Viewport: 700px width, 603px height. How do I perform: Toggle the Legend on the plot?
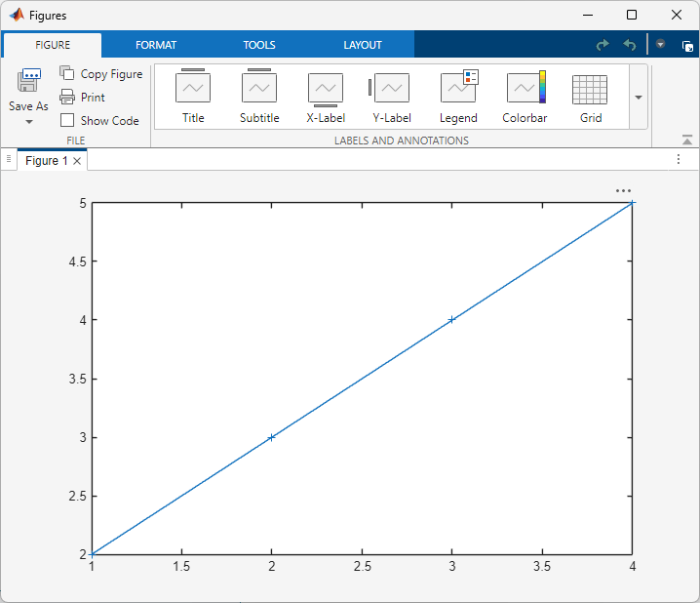(458, 97)
